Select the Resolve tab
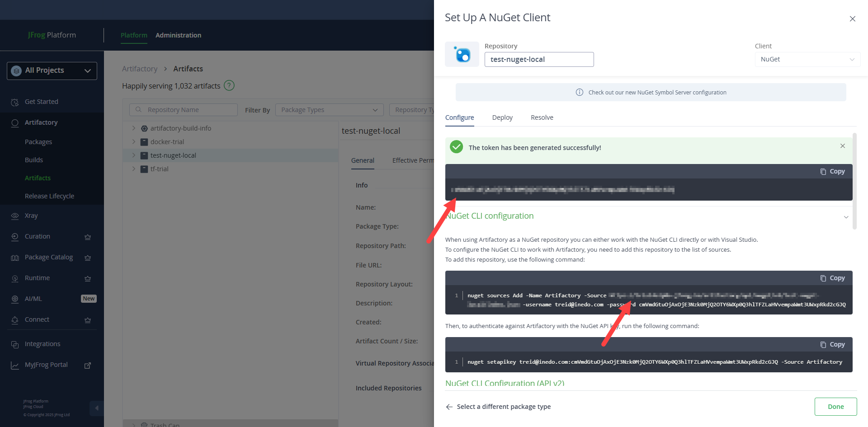The image size is (868, 427). 542,117
